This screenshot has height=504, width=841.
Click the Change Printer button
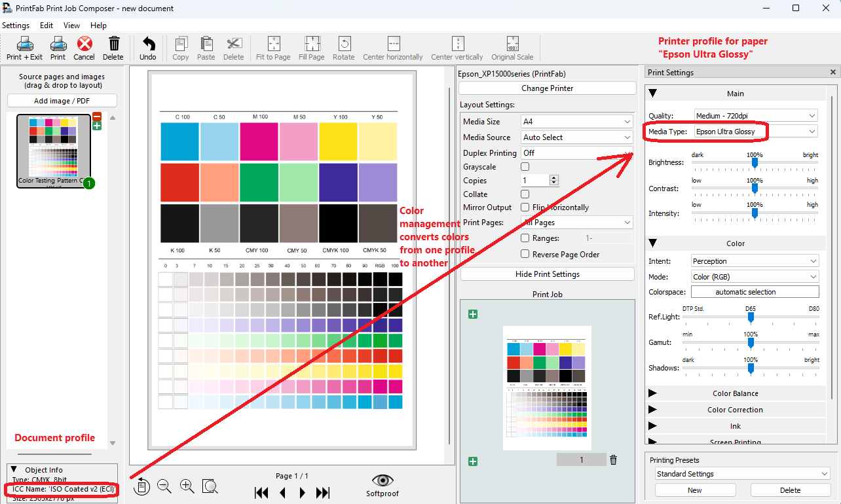click(547, 88)
